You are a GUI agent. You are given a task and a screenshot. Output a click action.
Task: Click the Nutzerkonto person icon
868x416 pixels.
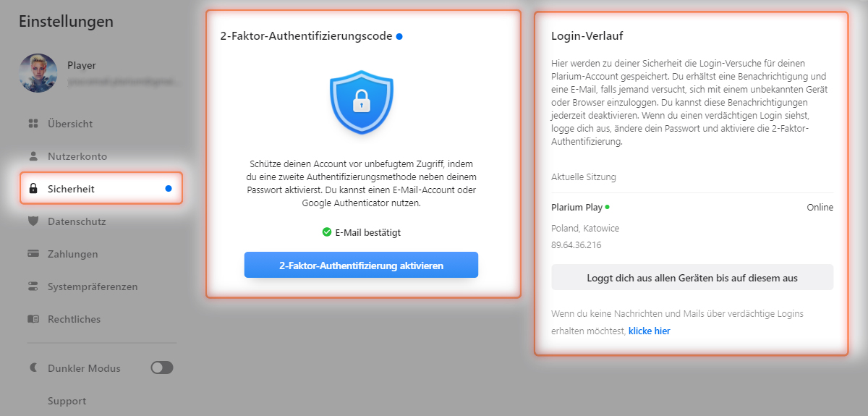click(x=33, y=156)
